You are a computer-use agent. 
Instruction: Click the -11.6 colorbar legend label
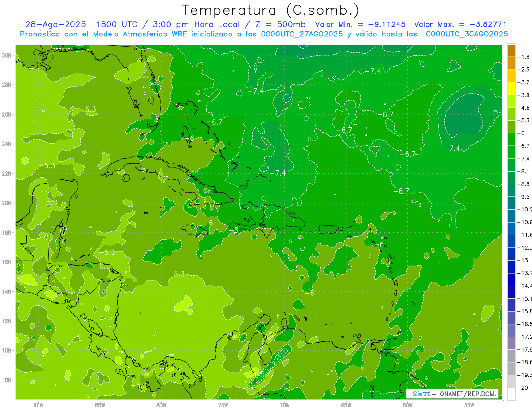[x=524, y=235]
